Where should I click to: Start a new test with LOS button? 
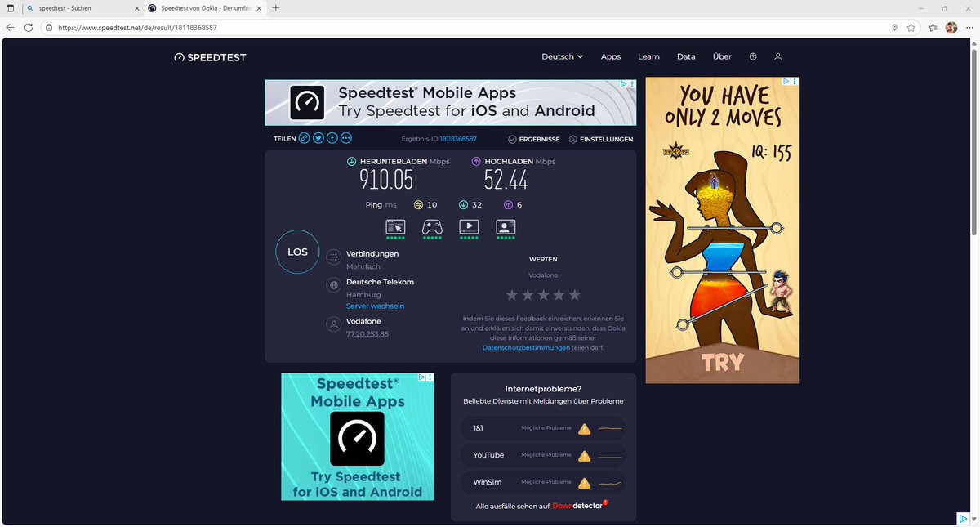[297, 252]
